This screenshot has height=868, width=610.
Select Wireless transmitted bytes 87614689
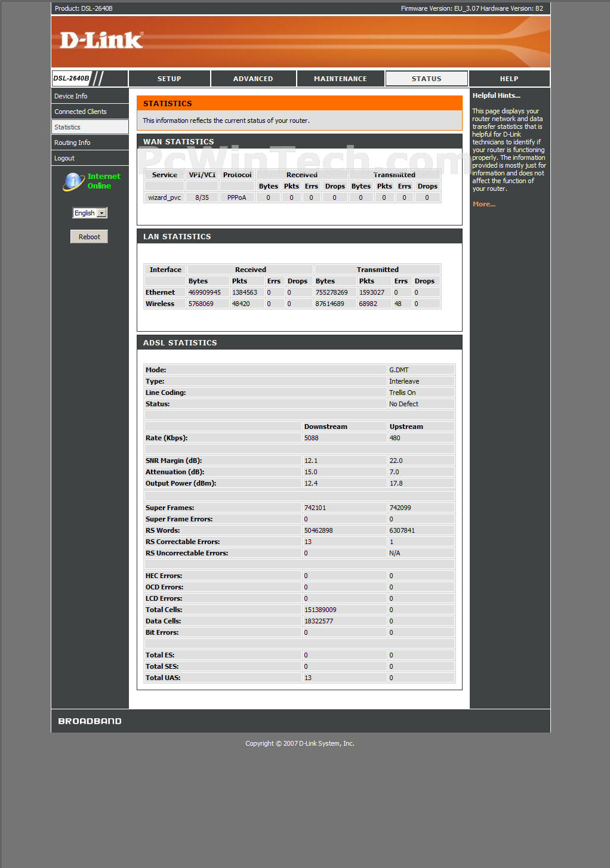(330, 304)
